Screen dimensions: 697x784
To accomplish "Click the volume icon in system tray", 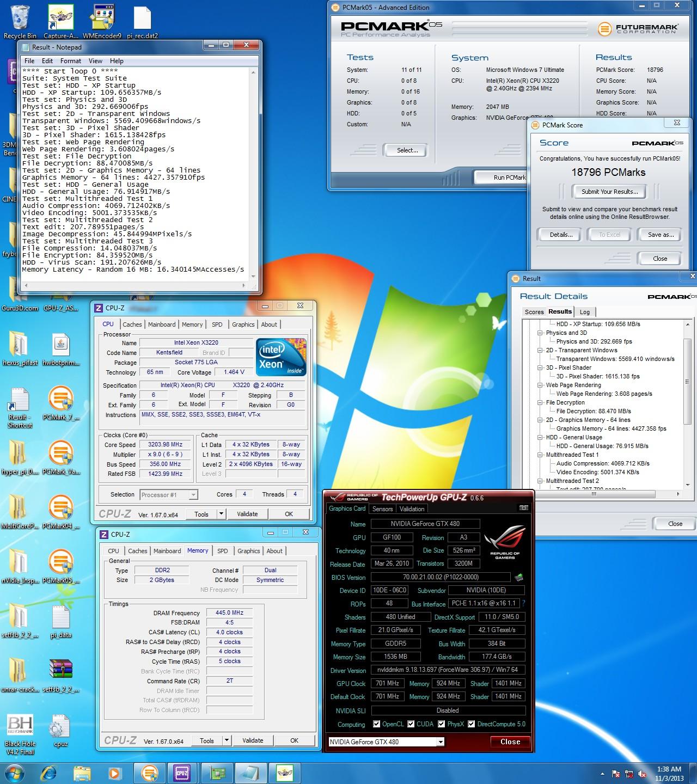I will (643, 774).
